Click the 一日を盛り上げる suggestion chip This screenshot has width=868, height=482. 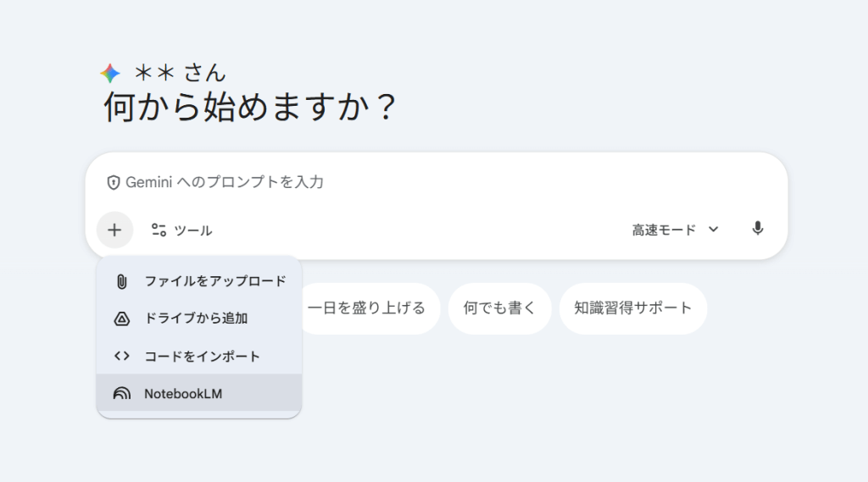pyautogui.click(x=366, y=308)
